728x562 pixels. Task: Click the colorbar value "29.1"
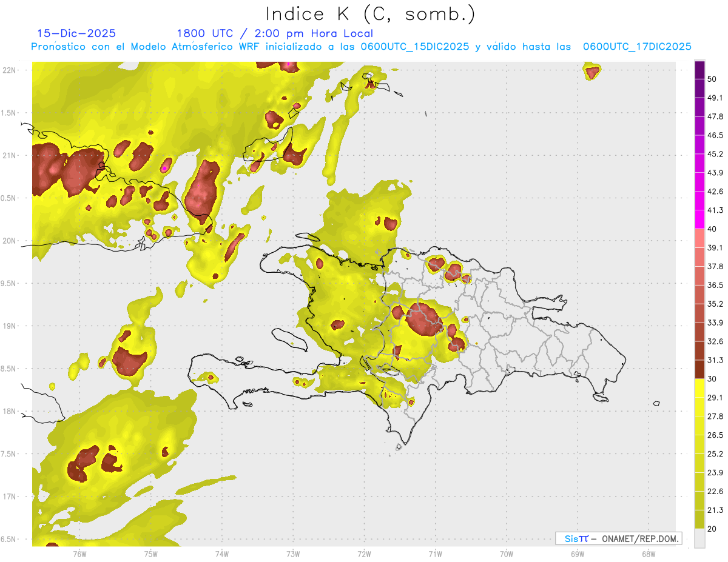[715, 398]
